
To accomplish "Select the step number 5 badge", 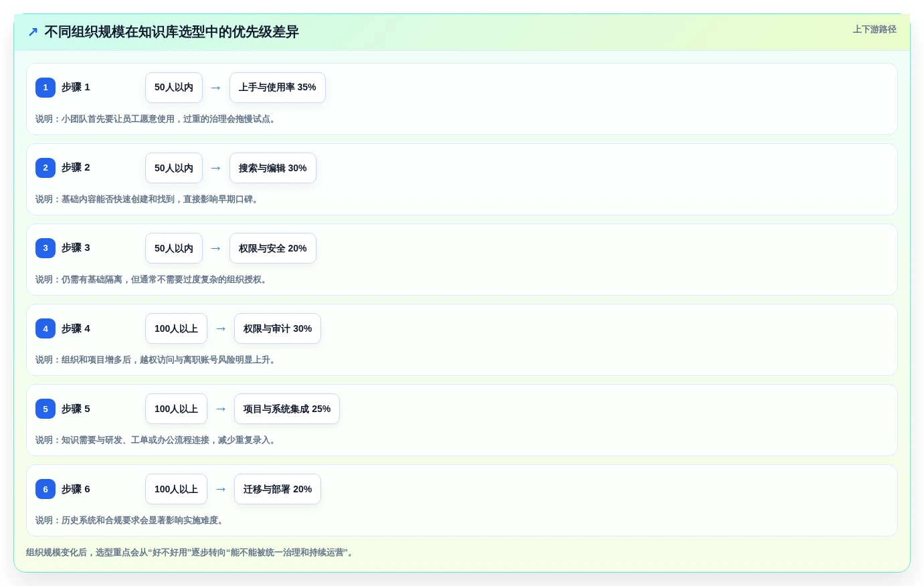I will pyautogui.click(x=45, y=409).
